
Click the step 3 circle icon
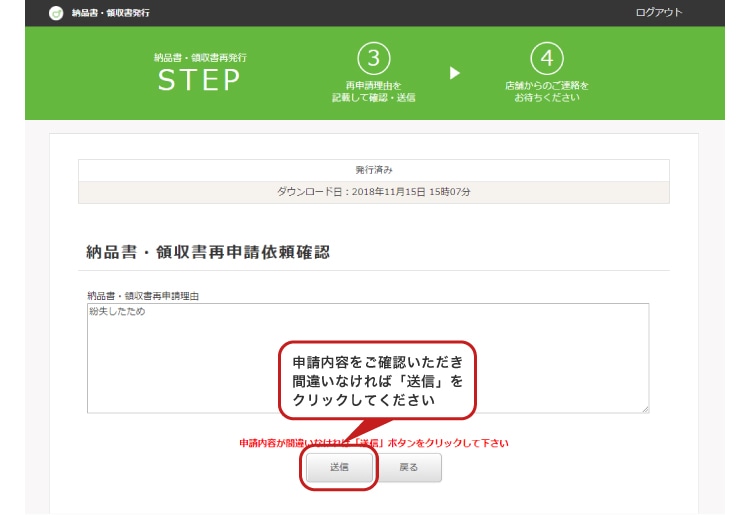coord(373,59)
